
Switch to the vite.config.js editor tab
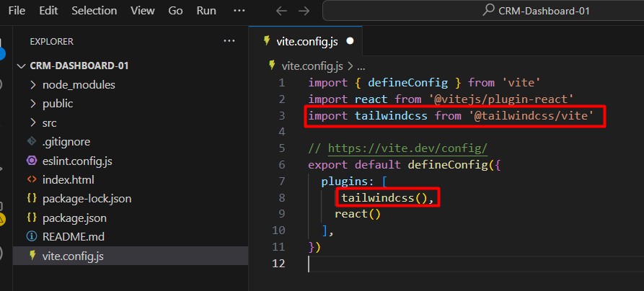[306, 42]
